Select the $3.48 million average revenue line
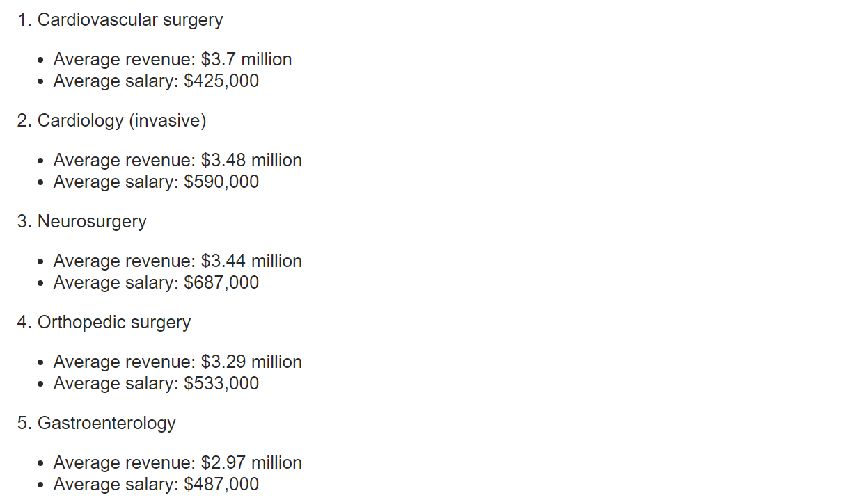Viewport: 868px width, 500px height. click(177, 161)
